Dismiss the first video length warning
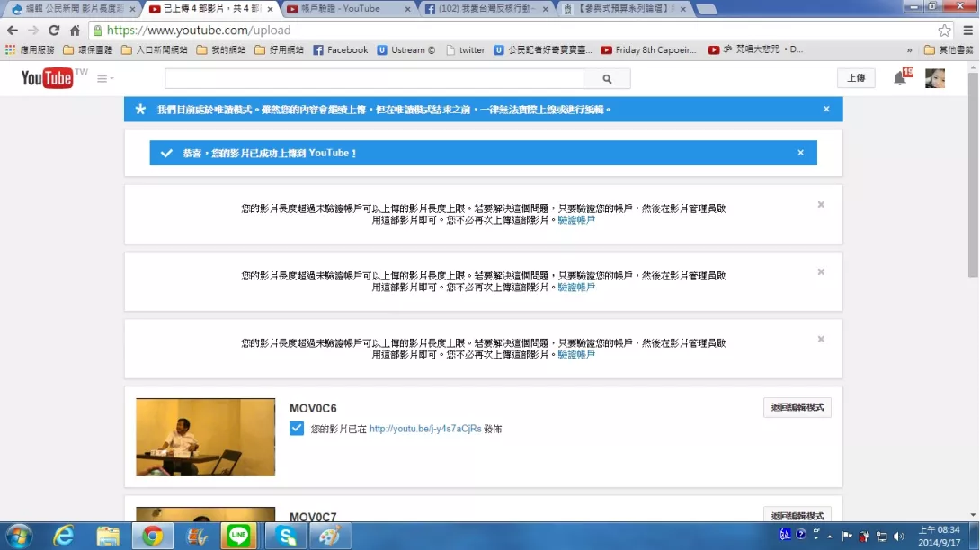This screenshot has height=550, width=980. pyautogui.click(x=821, y=204)
